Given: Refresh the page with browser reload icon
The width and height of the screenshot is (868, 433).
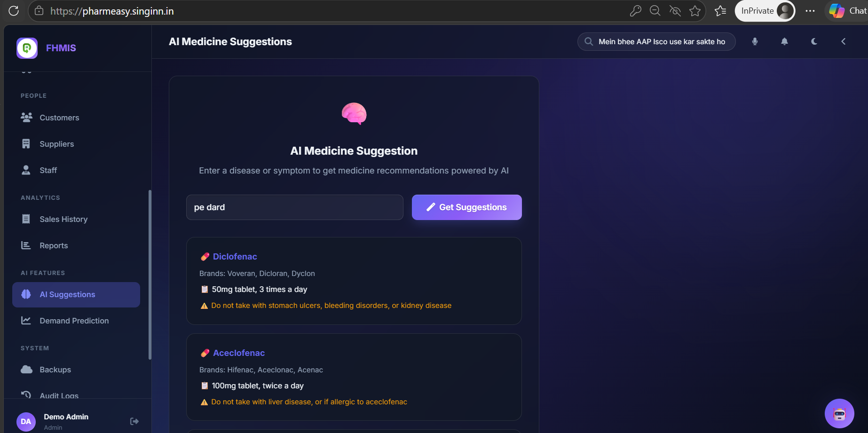Looking at the screenshot, I should click(x=14, y=11).
